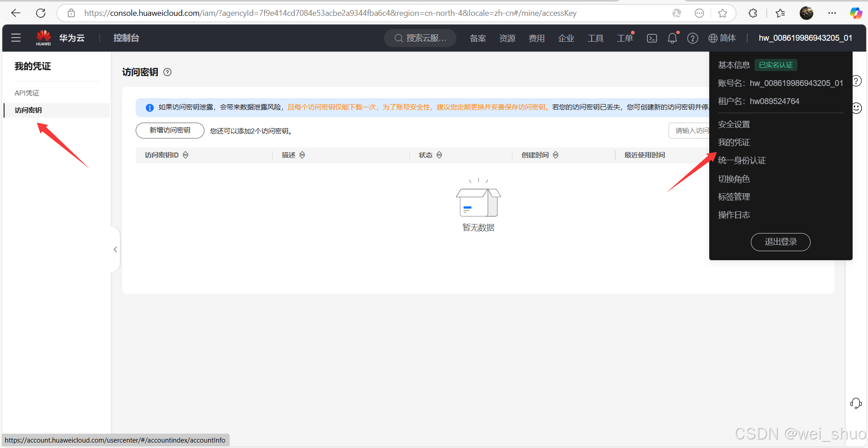The width and height of the screenshot is (868, 448).
Task: Click the 搜索云服务 search input field
Action: (x=421, y=38)
